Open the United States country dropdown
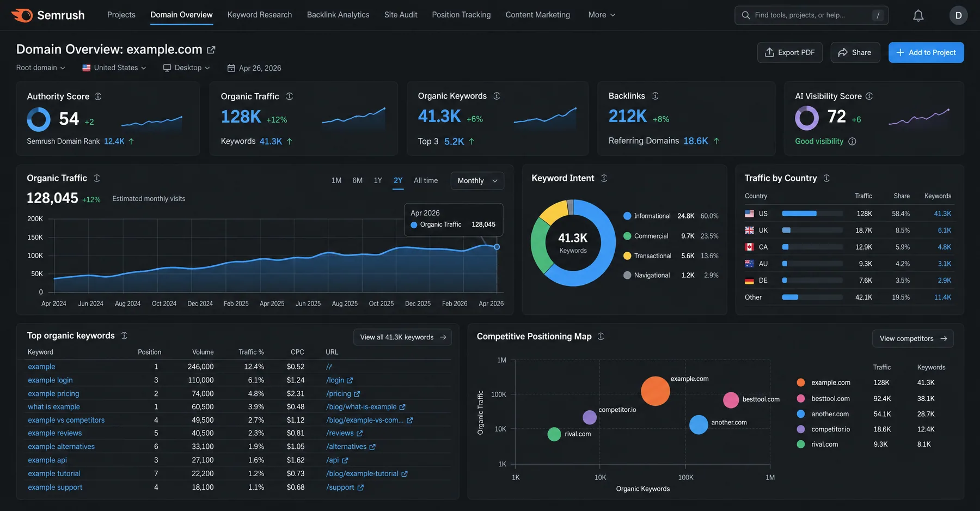The height and width of the screenshot is (511, 980). pyautogui.click(x=114, y=68)
